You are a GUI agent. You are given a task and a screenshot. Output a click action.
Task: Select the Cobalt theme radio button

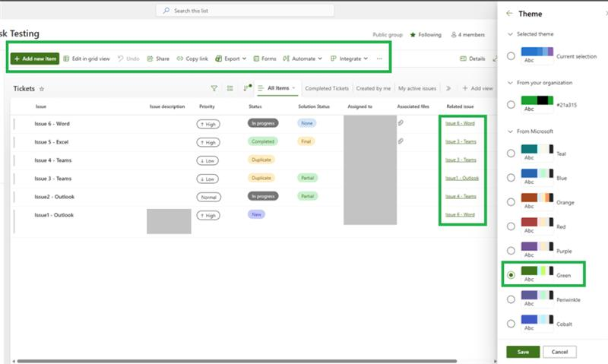pos(511,324)
